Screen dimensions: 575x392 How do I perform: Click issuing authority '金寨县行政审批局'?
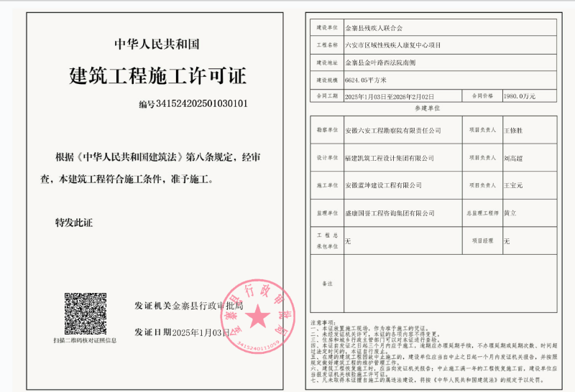208,306
